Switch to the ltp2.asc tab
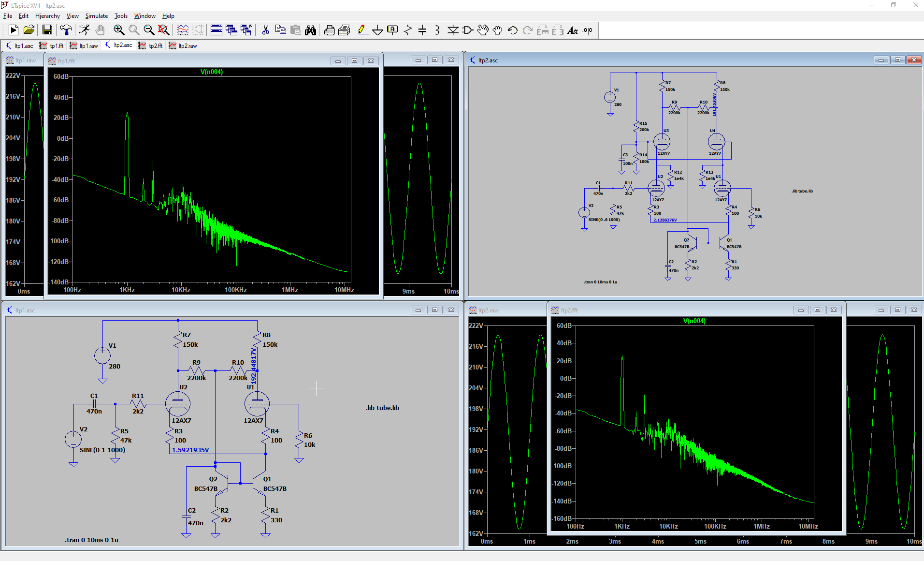The height and width of the screenshot is (561, 924). (x=119, y=45)
